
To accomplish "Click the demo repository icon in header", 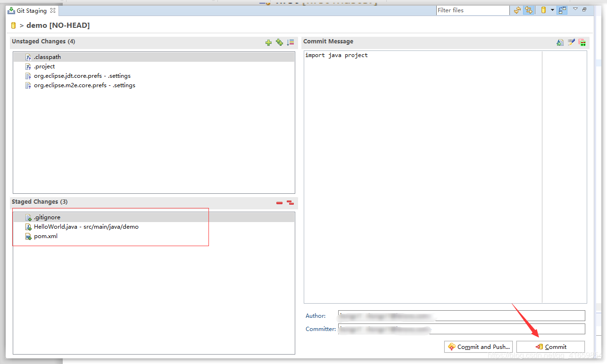I will click(x=13, y=25).
